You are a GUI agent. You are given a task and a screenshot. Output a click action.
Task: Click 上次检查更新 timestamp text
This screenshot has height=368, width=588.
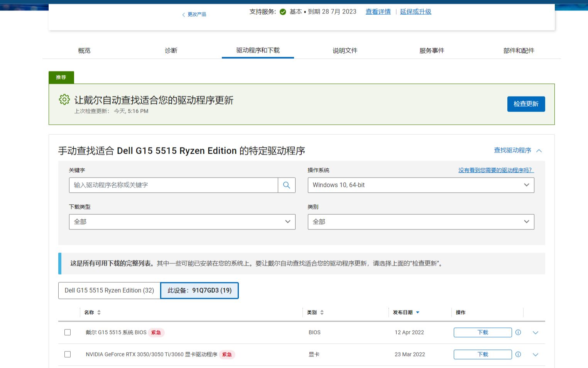pyautogui.click(x=111, y=111)
